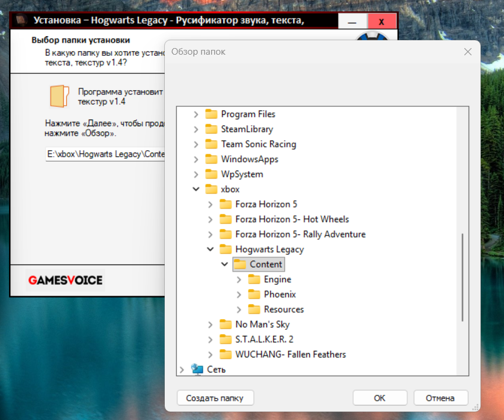Expand the S.T.A.L.K.E.R. 2 folder

tap(210, 339)
